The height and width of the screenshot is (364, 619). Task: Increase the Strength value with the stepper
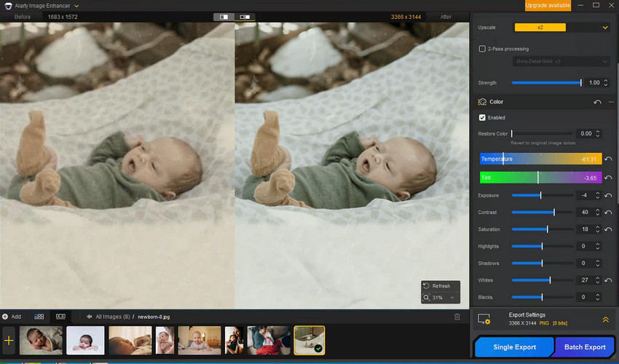606,81
